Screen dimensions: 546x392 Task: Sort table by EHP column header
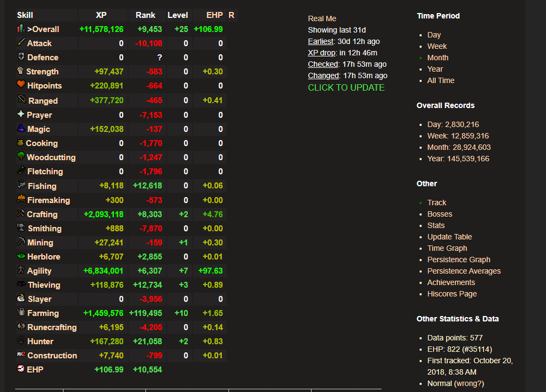(214, 15)
